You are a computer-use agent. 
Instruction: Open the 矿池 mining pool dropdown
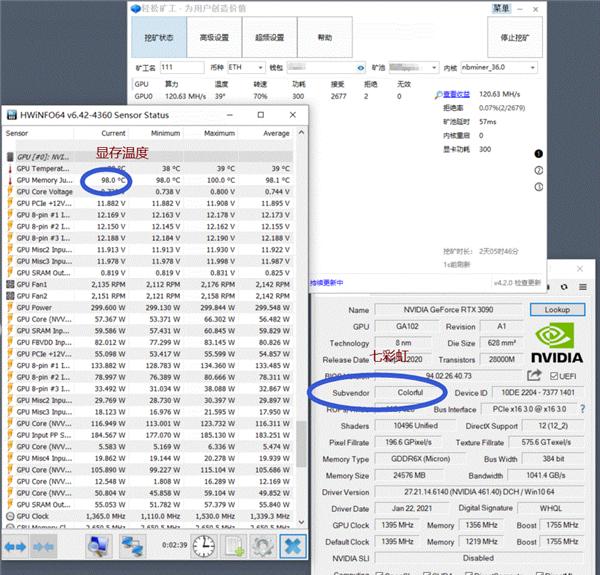pyautogui.click(x=413, y=67)
